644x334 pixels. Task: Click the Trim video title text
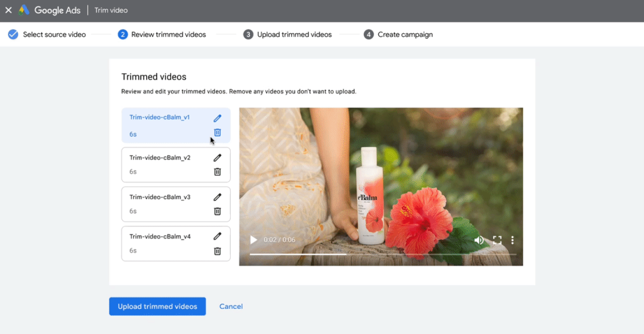[111, 10]
